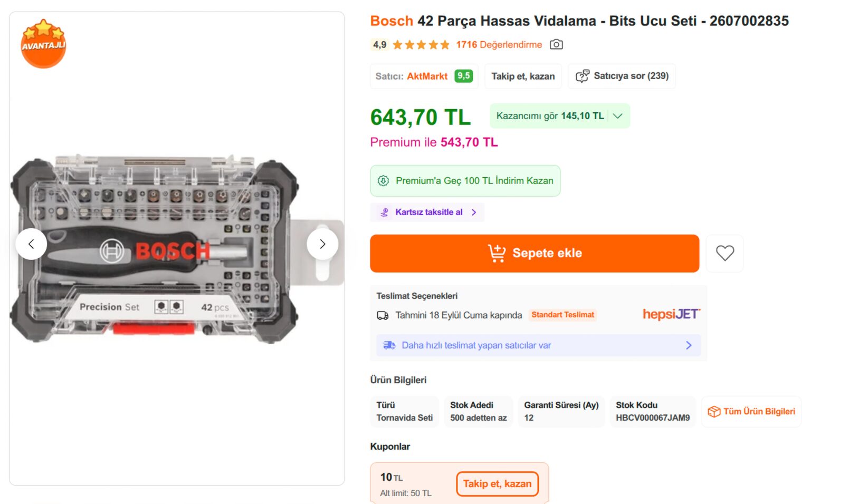Add the item with Sepete ekle
848x504 pixels.
pyautogui.click(x=535, y=254)
